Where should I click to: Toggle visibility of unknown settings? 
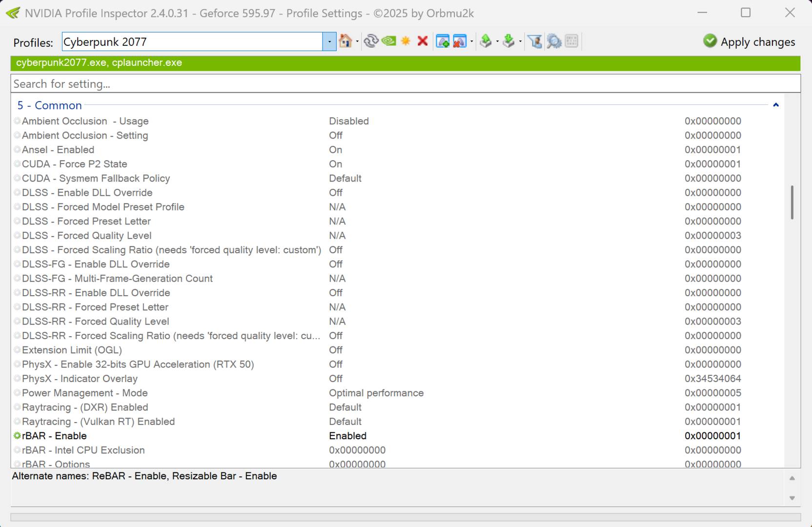(405, 41)
